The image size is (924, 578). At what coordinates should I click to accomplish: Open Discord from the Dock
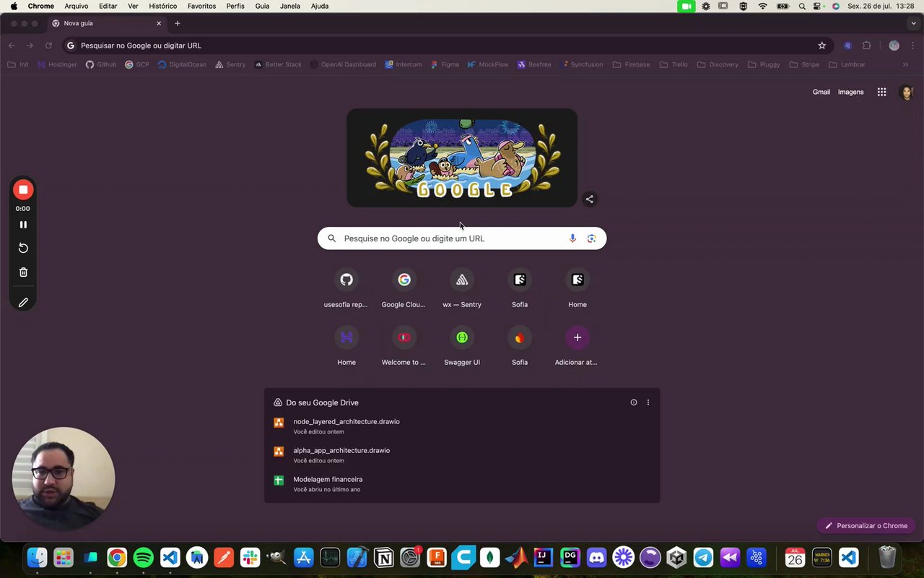(597, 557)
